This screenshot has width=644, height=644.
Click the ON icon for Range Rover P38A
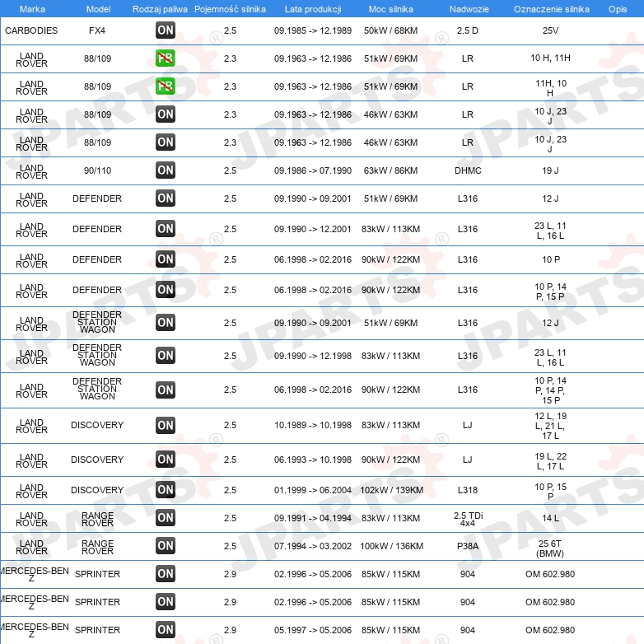[x=165, y=545]
